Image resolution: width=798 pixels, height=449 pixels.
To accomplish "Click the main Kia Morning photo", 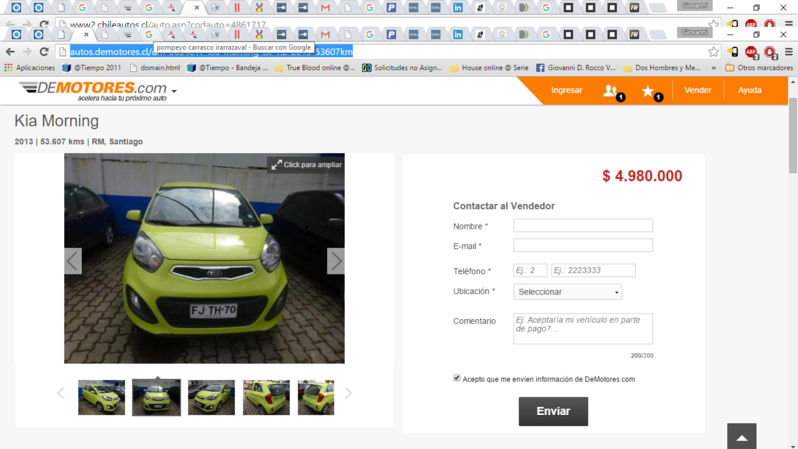I will tap(204, 259).
